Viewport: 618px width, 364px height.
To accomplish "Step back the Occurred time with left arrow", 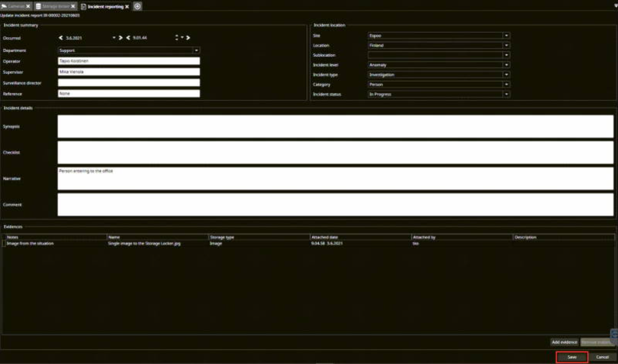I will (x=128, y=38).
